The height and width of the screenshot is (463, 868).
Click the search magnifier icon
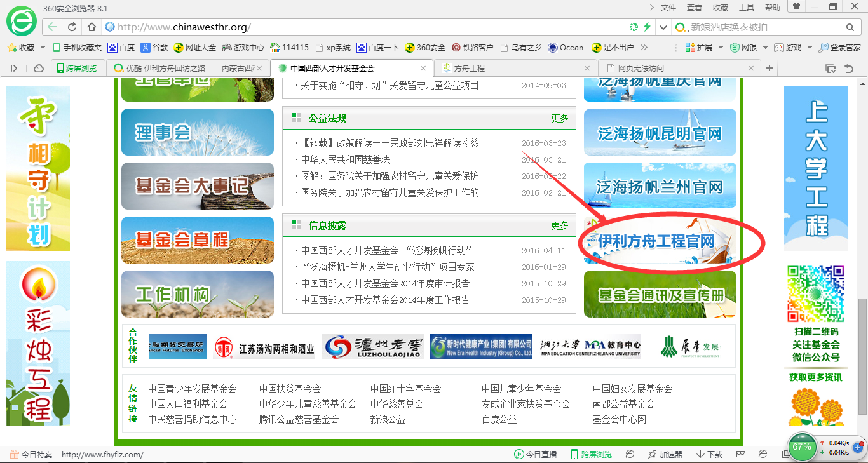point(850,27)
